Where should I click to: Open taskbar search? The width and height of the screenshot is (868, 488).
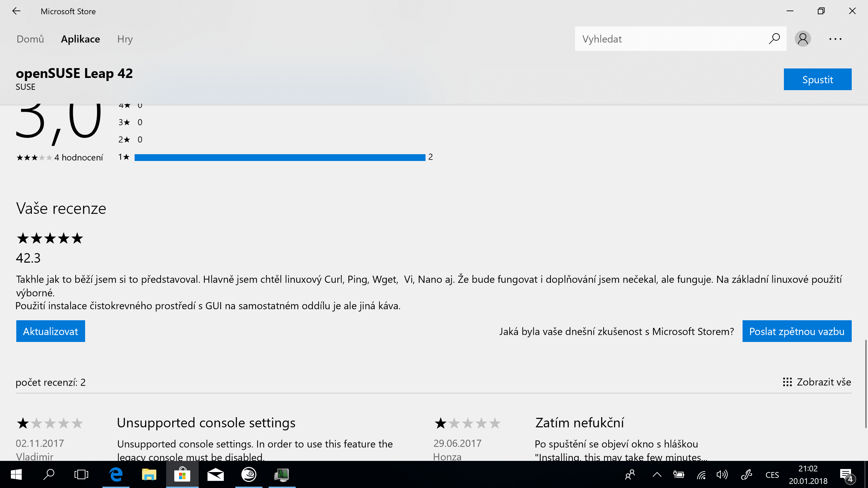point(49,474)
